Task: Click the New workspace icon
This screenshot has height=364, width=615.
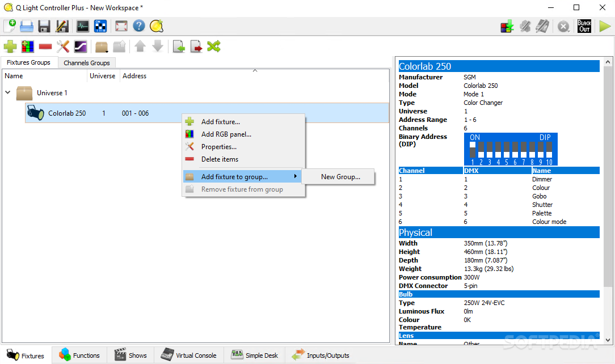Action: point(10,26)
